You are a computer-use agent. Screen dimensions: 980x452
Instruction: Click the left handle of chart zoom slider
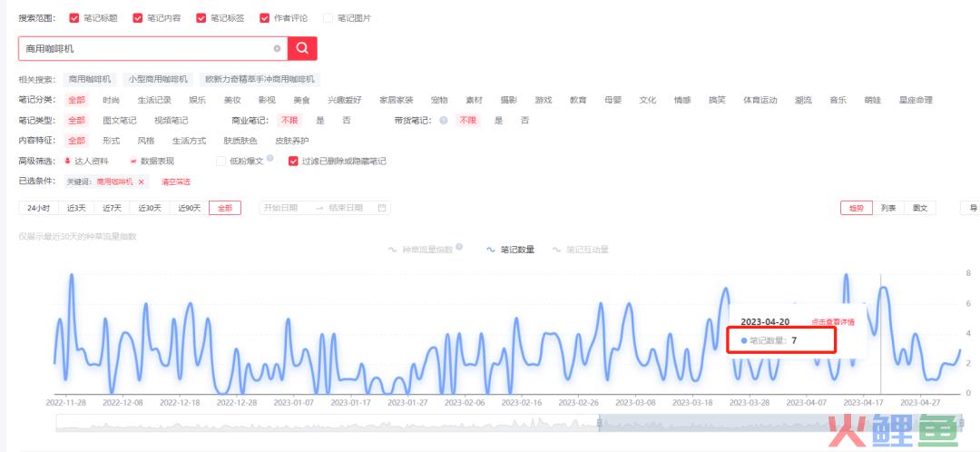(599, 423)
